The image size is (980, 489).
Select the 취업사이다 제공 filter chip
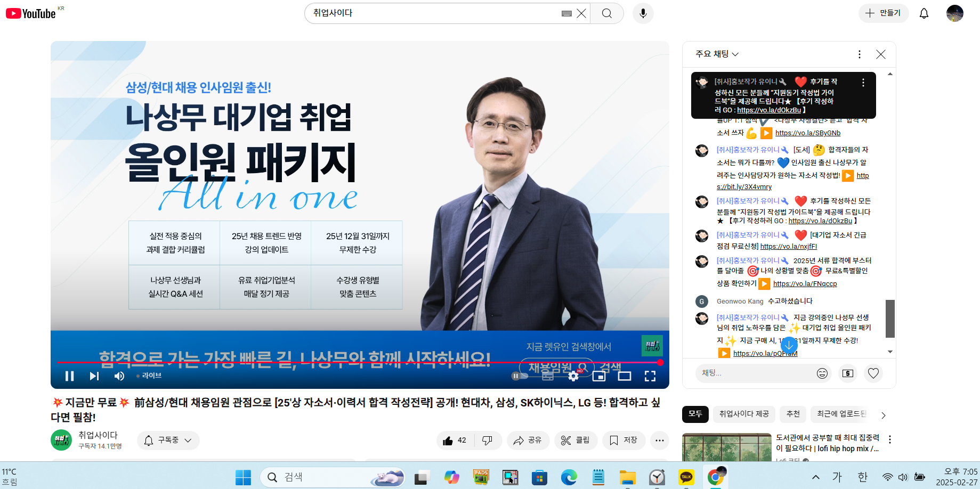coord(744,414)
